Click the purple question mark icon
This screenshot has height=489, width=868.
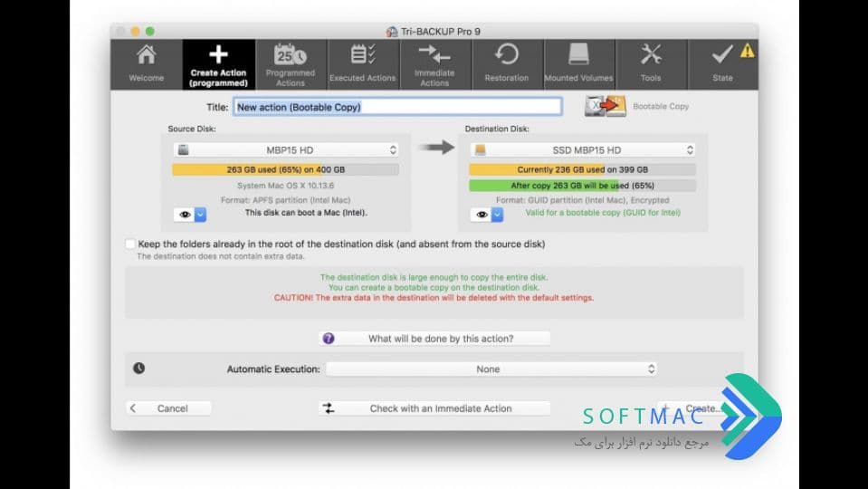click(329, 339)
